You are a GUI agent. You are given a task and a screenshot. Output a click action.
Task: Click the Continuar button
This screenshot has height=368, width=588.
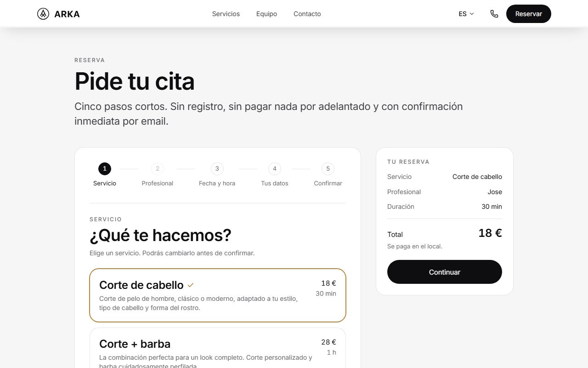pyautogui.click(x=445, y=272)
